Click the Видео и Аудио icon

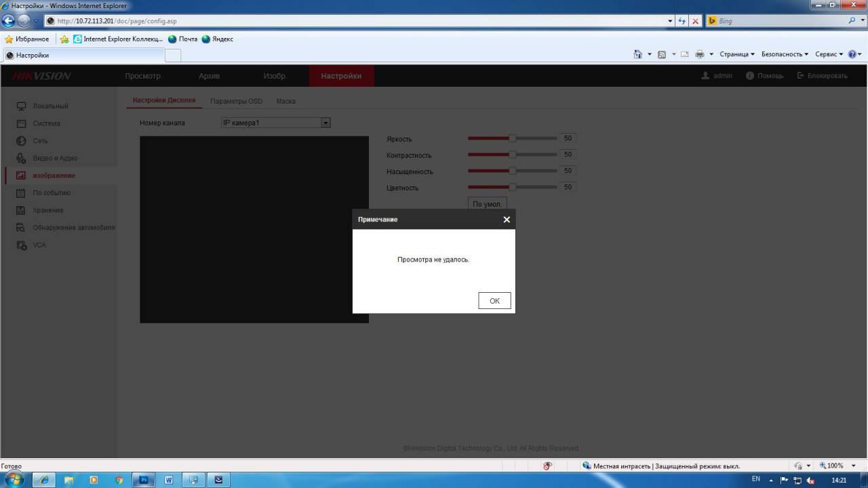[x=21, y=158]
